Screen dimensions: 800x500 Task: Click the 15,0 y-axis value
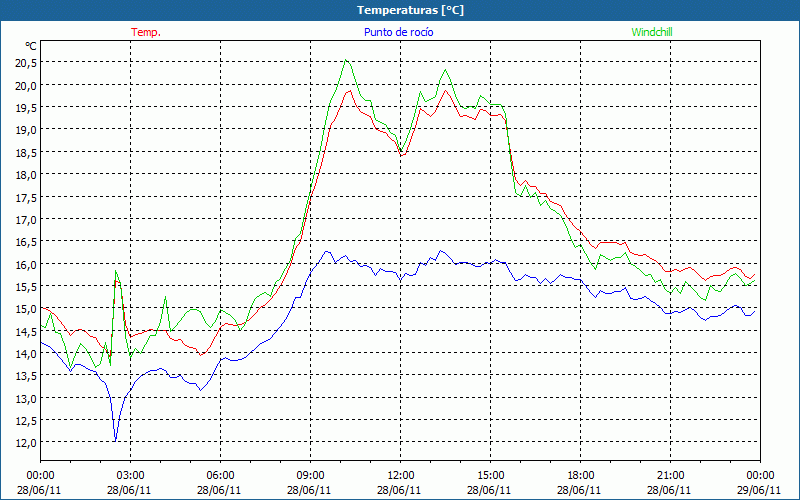[x=28, y=309]
